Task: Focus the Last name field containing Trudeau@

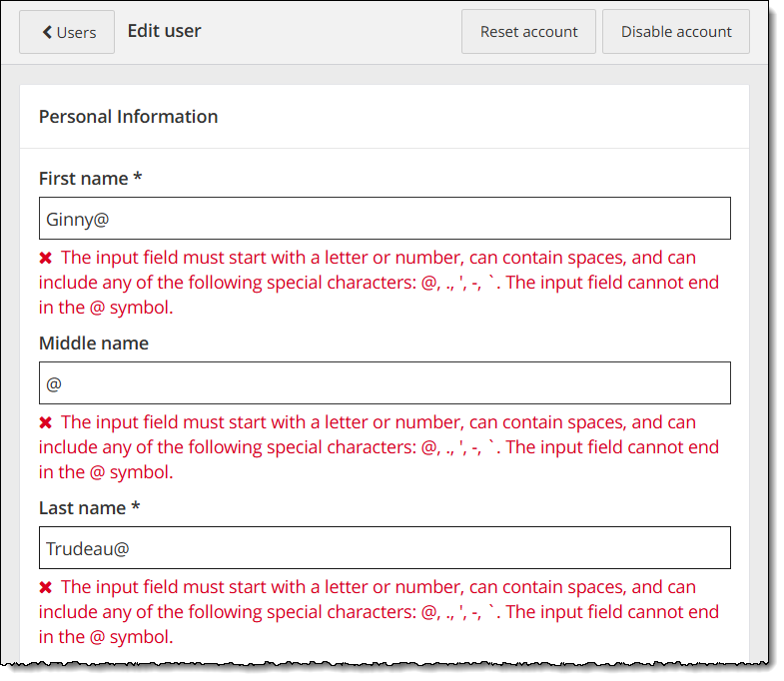Action: (385, 547)
